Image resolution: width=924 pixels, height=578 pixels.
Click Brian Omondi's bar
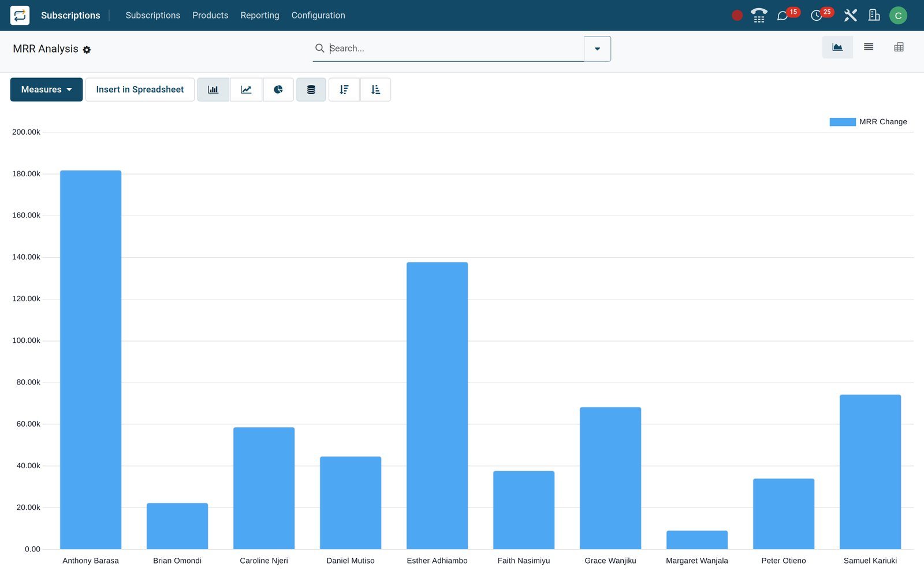[177, 526]
